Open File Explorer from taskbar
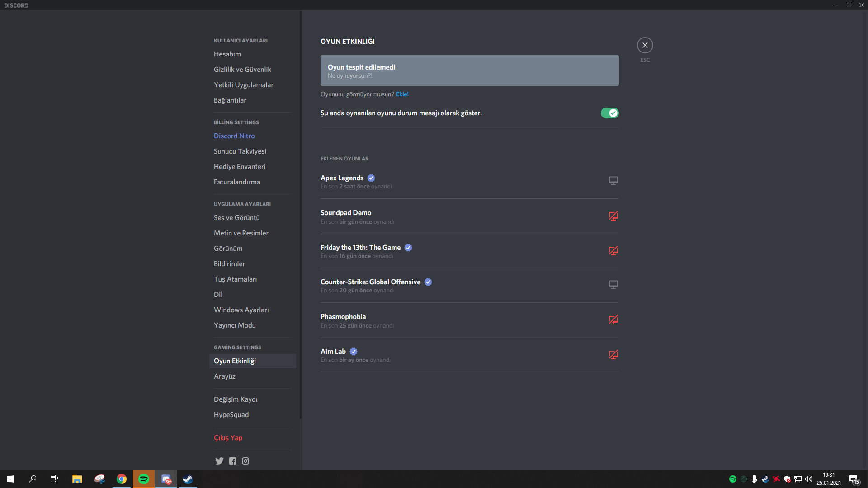The width and height of the screenshot is (868, 488). [77, 479]
